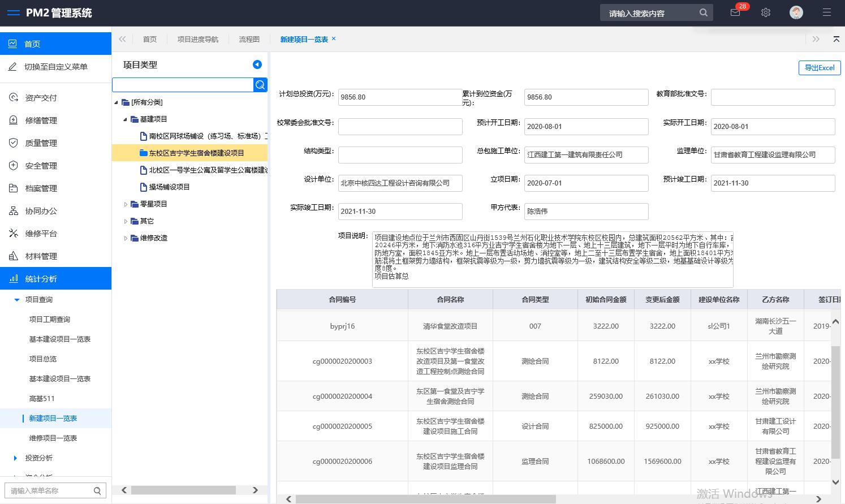Click the contract table horizontal scrollbar
Viewport: 845px width, 504px height.
(425, 499)
